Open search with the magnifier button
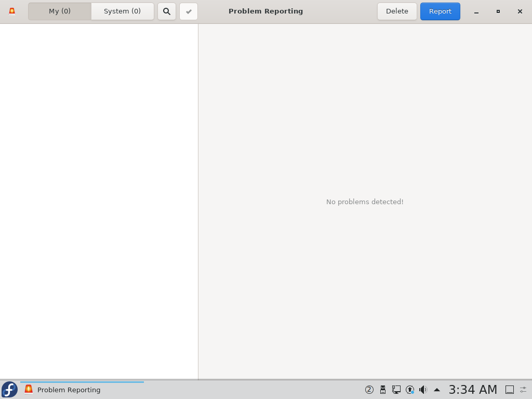The width and height of the screenshot is (532, 399). 167,11
